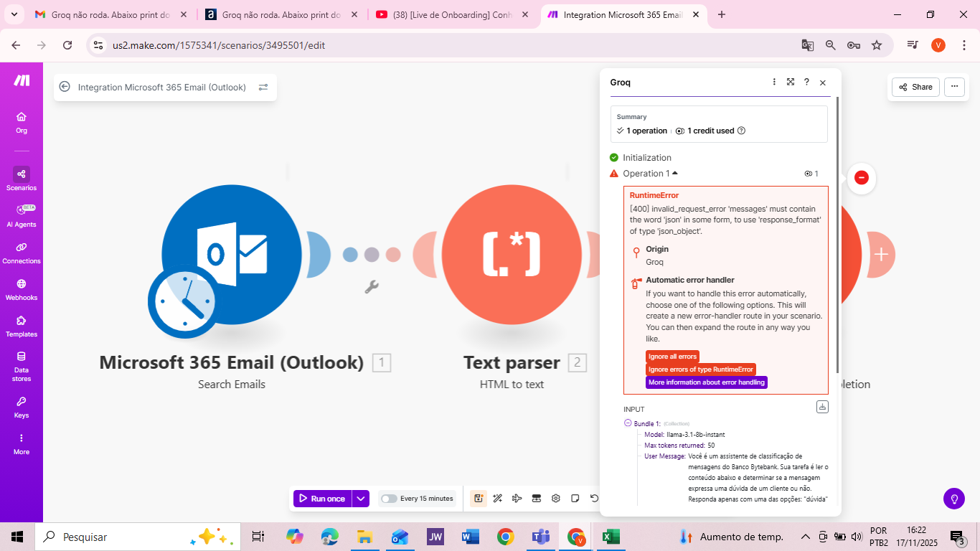Click the Microsoft 365 Email module

232,254
